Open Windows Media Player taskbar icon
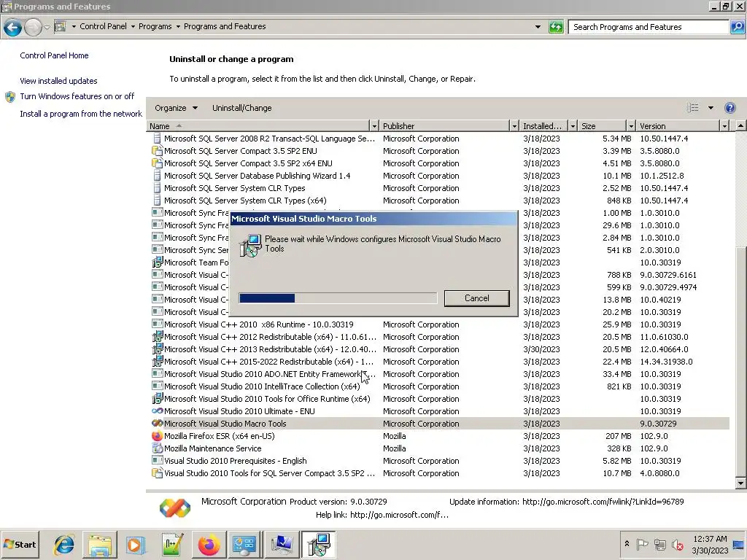 click(x=135, y=545)
